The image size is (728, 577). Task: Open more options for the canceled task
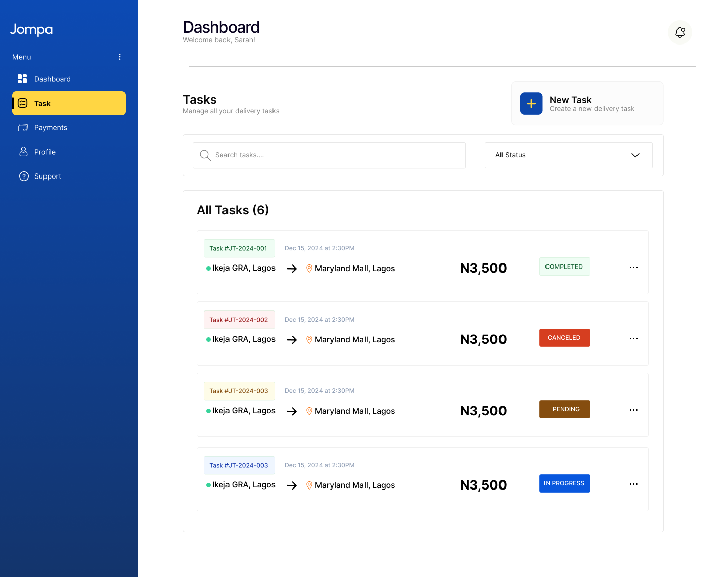(633, 338)
